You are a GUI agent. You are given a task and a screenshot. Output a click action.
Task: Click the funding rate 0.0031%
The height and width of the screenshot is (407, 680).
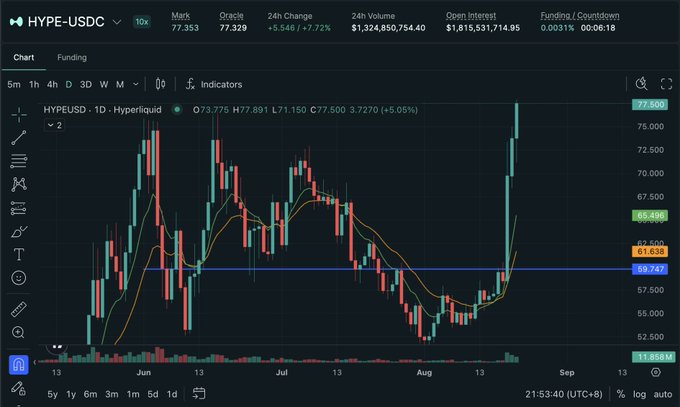point(557,28)
